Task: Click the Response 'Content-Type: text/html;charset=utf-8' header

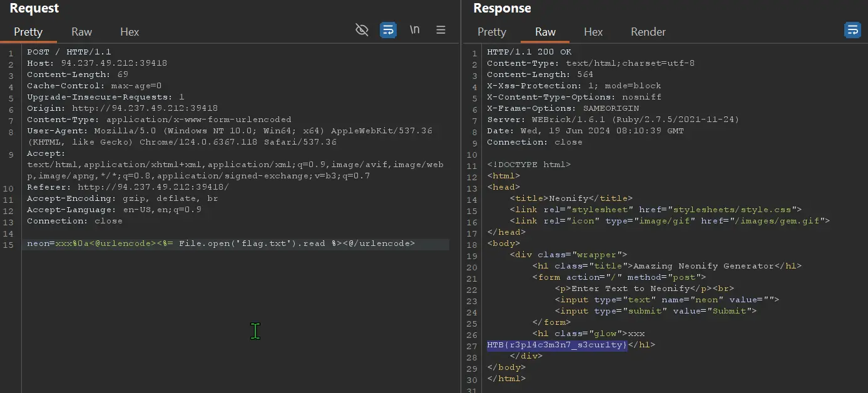Action: pyautogui.click(x=591, y=63)
